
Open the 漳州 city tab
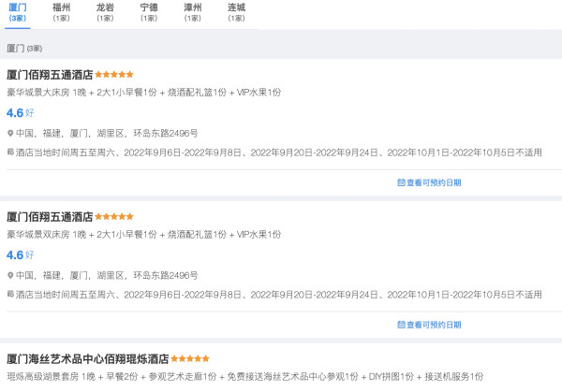[192, 12]
